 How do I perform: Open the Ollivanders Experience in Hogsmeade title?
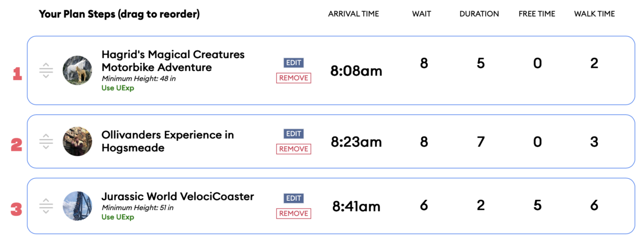pyautogui.click(x=167, y=141)
